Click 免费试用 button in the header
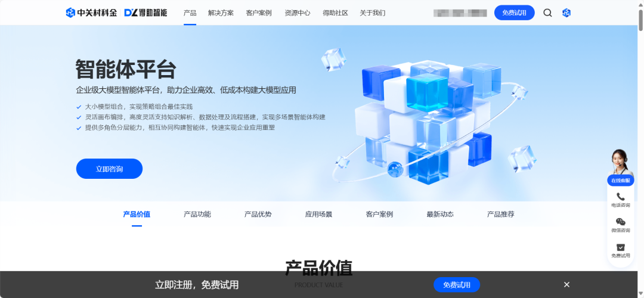The height and width of the screenshot is (298, 644). [x=514, y=13]
